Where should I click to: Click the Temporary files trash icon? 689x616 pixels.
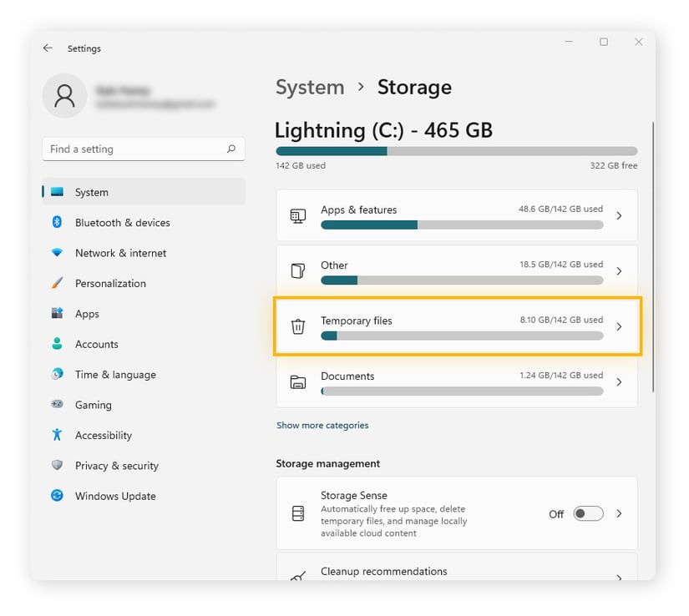297,327
